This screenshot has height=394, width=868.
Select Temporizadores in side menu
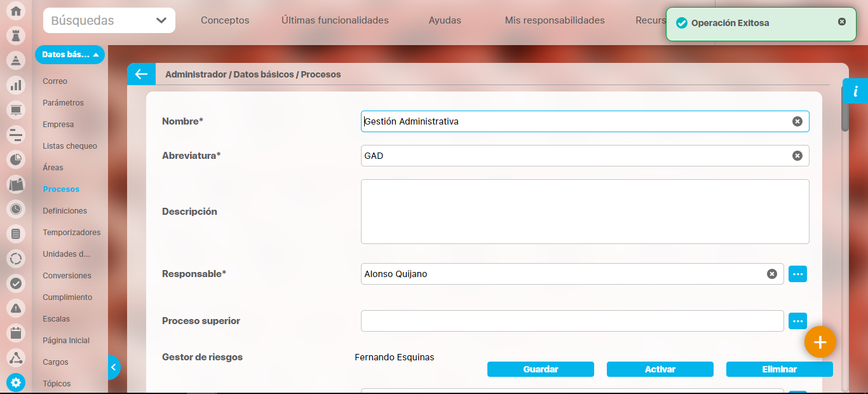(72, 233)
